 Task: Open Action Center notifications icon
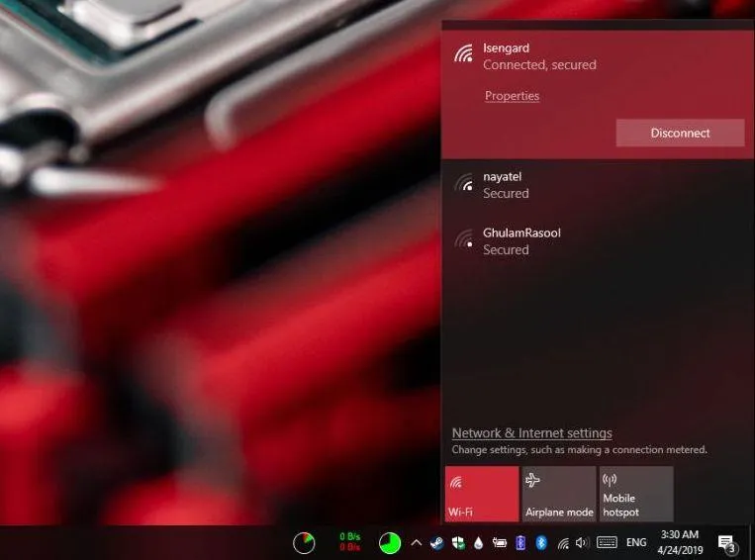[727, 542]
